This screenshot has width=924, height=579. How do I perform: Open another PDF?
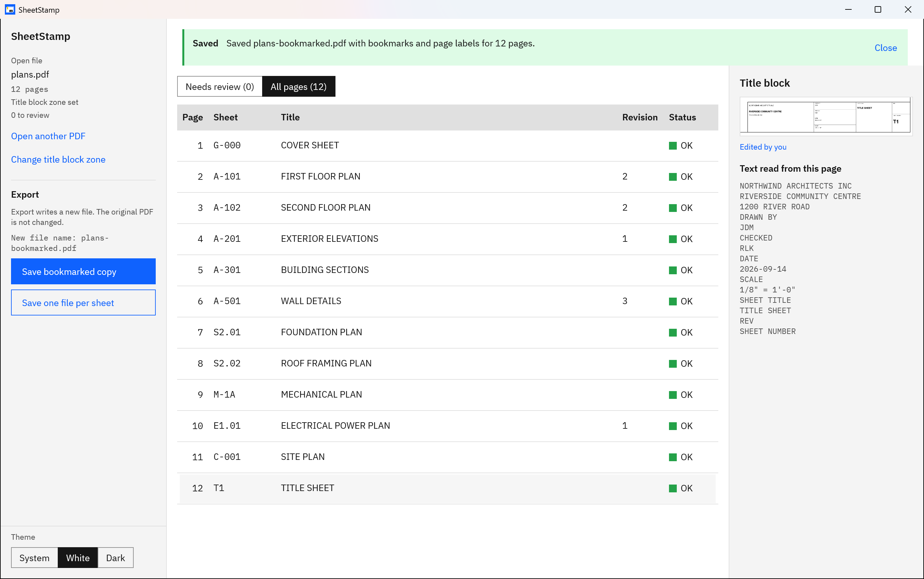48,136
